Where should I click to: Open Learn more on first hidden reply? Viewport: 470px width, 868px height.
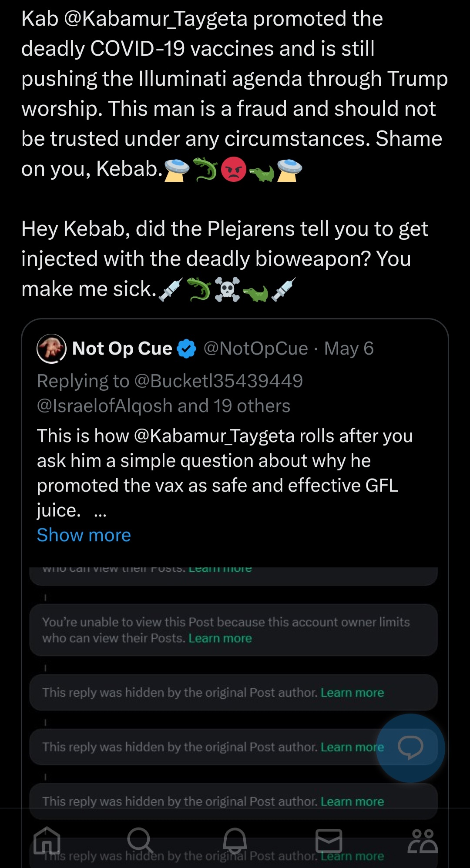(x=352, y=693)
